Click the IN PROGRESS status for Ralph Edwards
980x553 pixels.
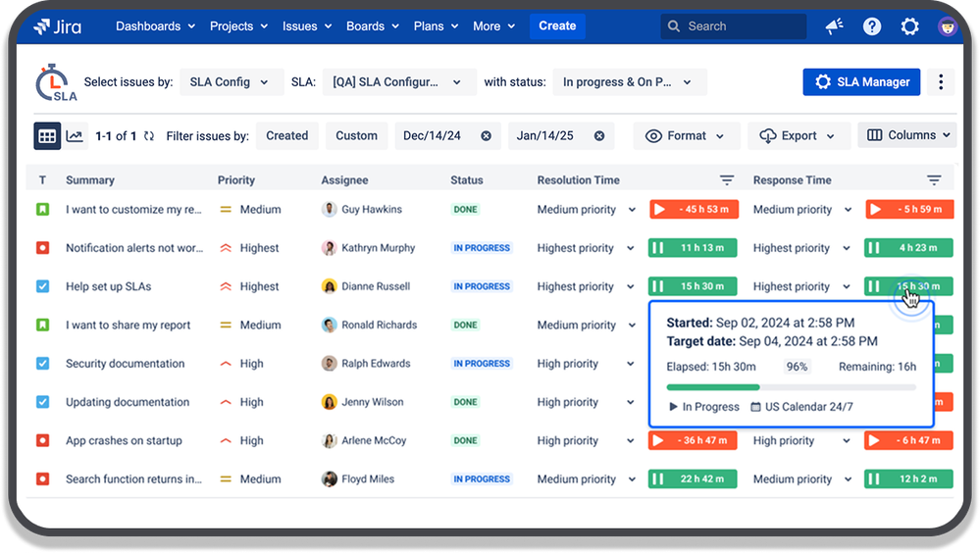(x=482, y=364)
